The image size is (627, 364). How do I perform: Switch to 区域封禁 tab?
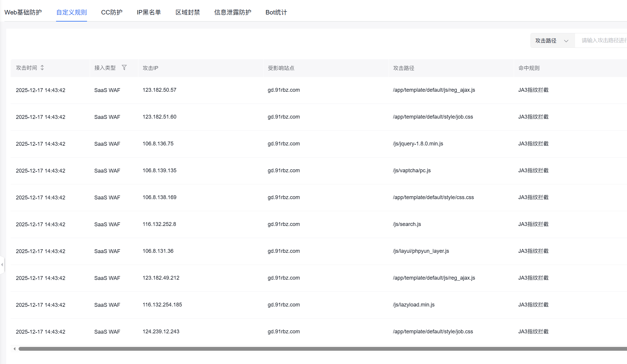188,12
